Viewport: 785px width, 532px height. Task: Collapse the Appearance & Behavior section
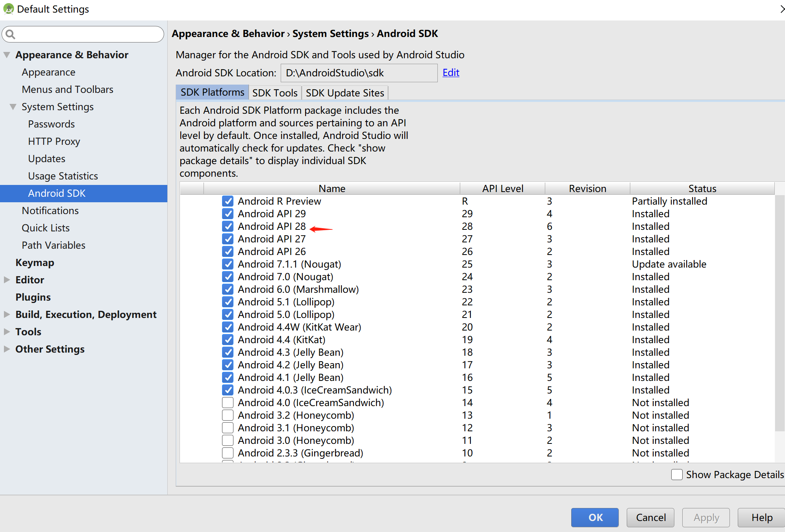6,55
